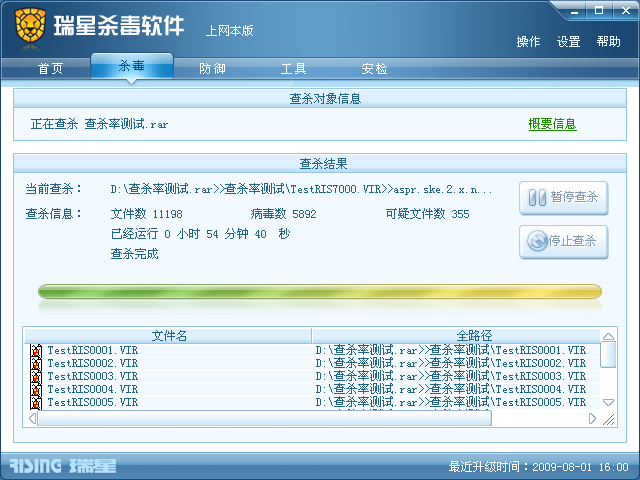Click full path of TestRIS0005.VIR
This screenshot has height=480, width=640.
click(x=451, y=402)
